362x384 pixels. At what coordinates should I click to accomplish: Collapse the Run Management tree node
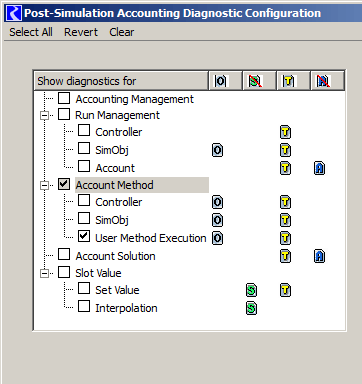tap(44, 116)
